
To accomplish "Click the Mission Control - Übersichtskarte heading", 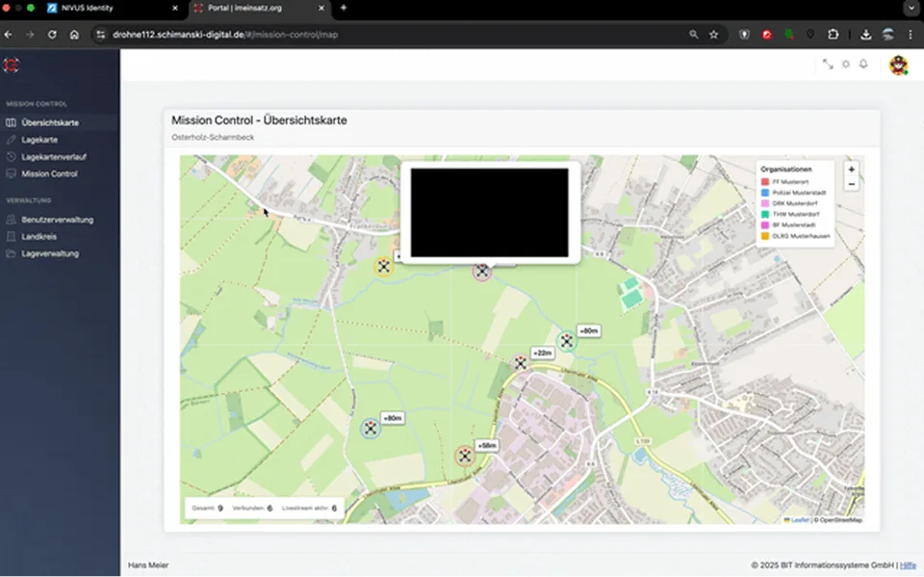I will coord(259,120).
